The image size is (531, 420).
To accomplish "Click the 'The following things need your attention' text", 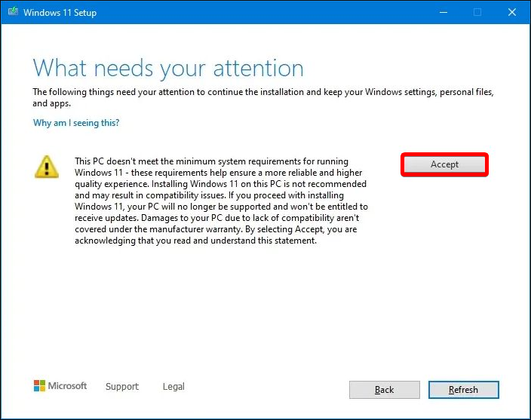I will coord(263,97).
